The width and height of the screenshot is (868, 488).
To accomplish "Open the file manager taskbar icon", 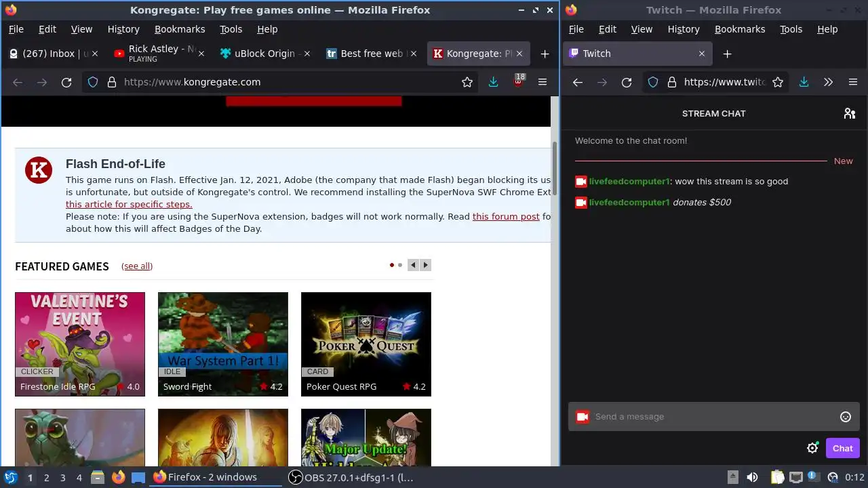I will (x=98, y=477).
